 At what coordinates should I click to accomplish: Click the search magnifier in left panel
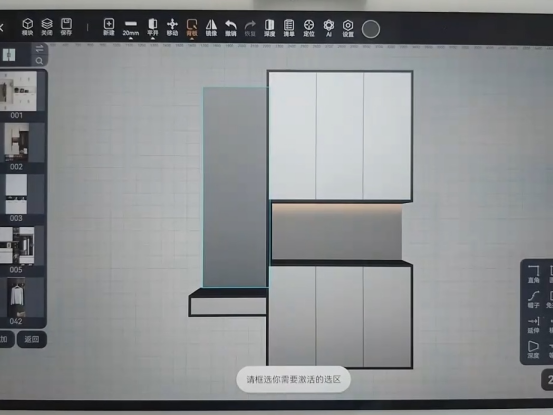(x=39, y=61)
